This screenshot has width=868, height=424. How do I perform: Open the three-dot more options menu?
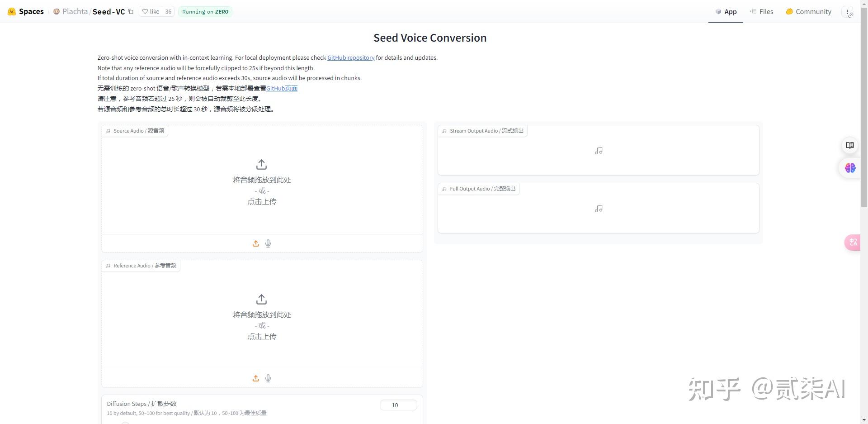point(847,12)
